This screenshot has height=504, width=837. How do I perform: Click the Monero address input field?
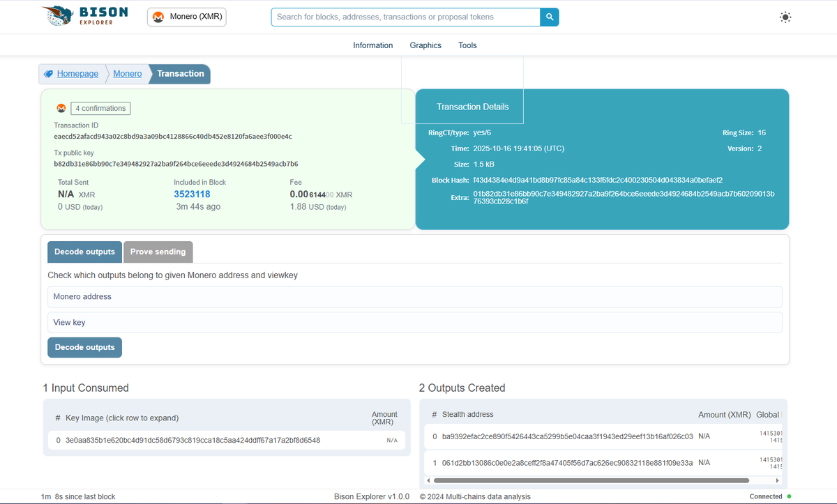click(x=415, y=297)
